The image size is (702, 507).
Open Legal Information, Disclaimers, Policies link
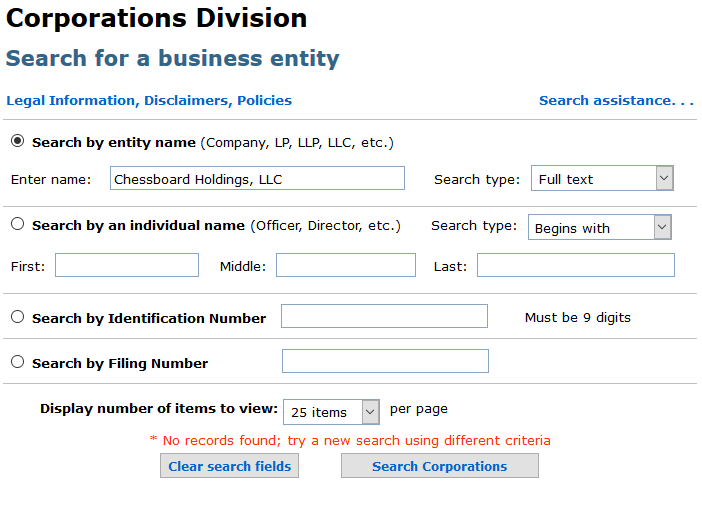[149, 100]
